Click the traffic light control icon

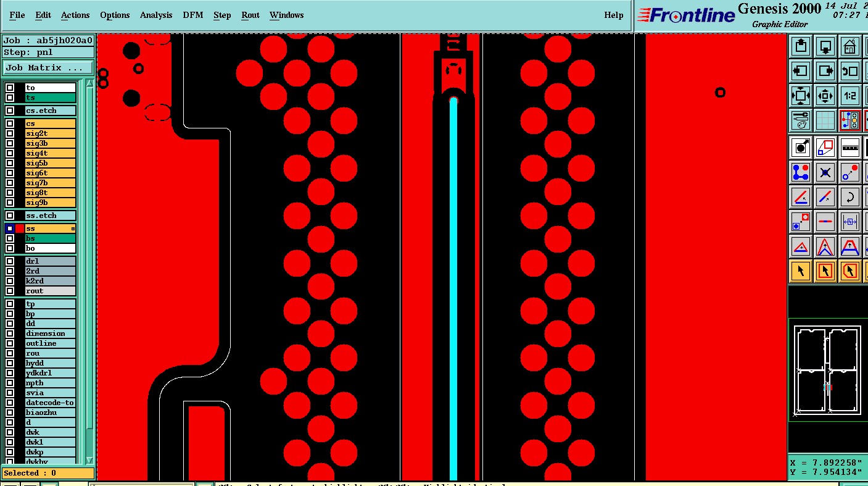pyautogui.click(x=850, y=120)
